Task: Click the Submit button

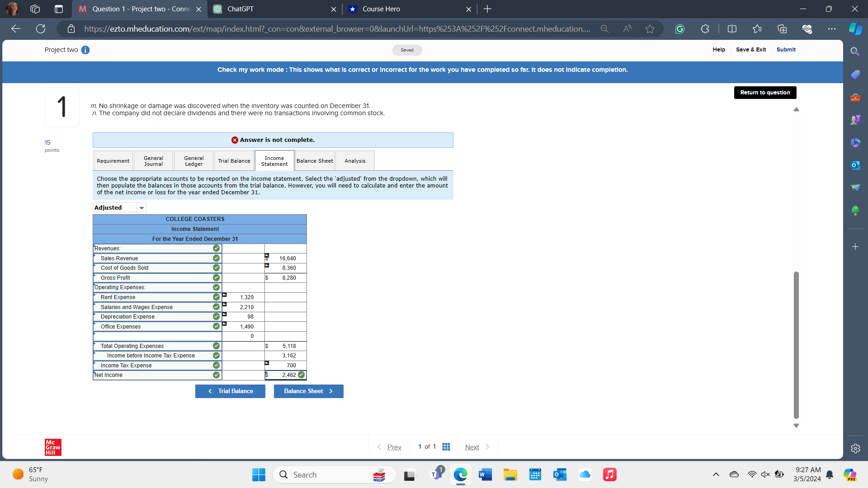Action: pyautogui.click(x=786, y=50)
